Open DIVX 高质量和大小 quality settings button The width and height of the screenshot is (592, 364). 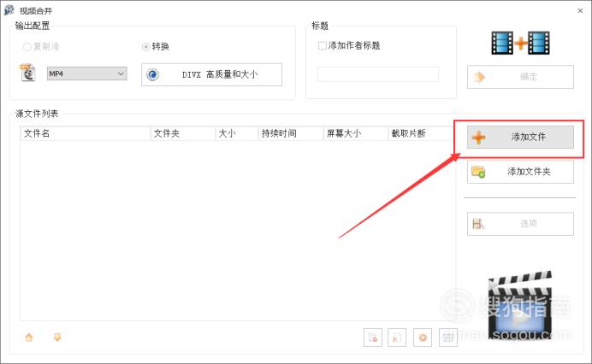tap(211, 74)
